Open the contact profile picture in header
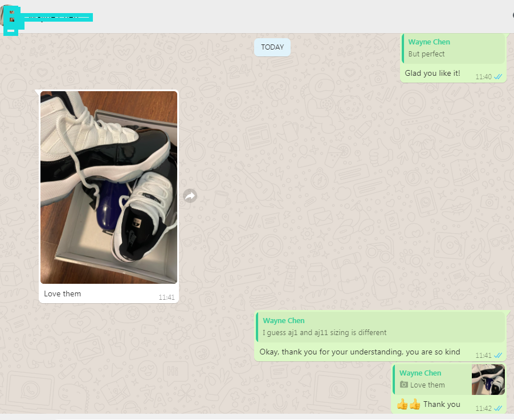Screen dimensions: 514x420 (11, 17)
